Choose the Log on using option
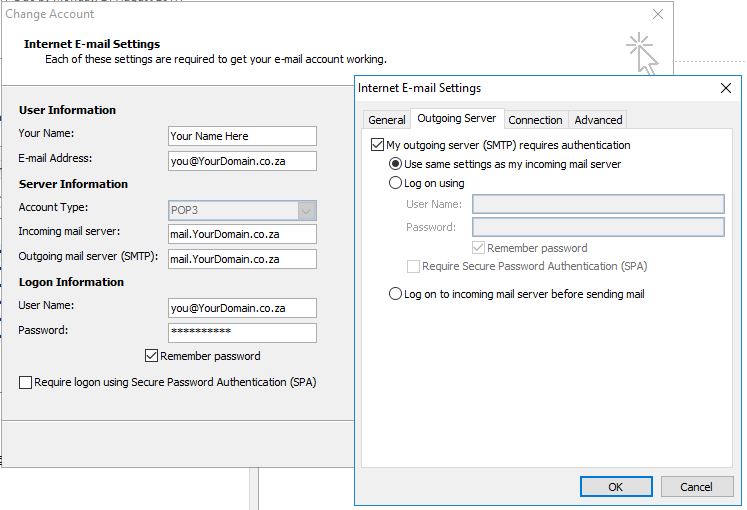 point(395,183)
